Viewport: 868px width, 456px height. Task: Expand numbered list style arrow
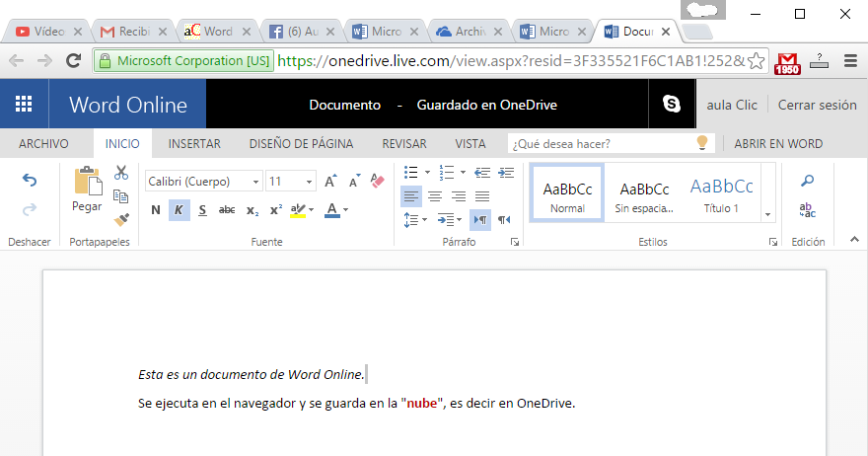463,173
